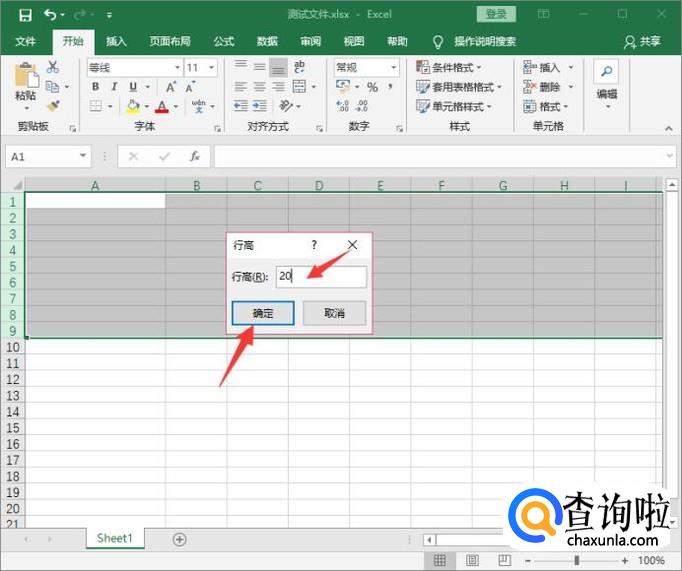Open the font name dropdown
The height and width of the screenshot is (571, 682).
coord(177,67)
